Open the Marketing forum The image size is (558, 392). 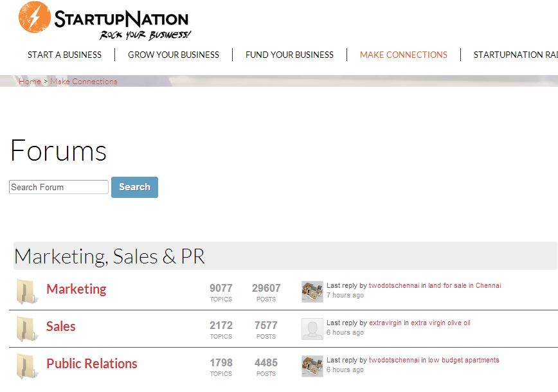coord(76,289)
